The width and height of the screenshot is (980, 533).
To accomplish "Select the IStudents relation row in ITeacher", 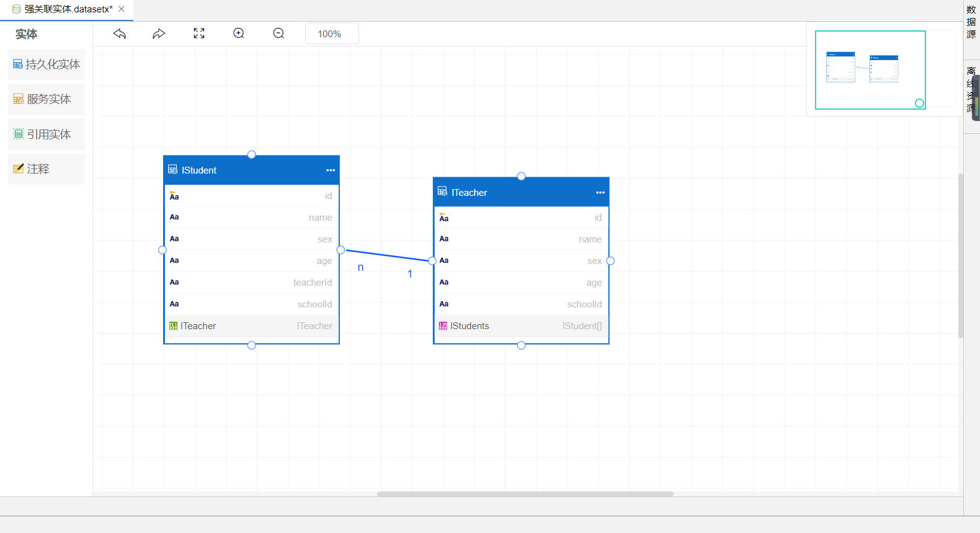I will coord(521,326).
